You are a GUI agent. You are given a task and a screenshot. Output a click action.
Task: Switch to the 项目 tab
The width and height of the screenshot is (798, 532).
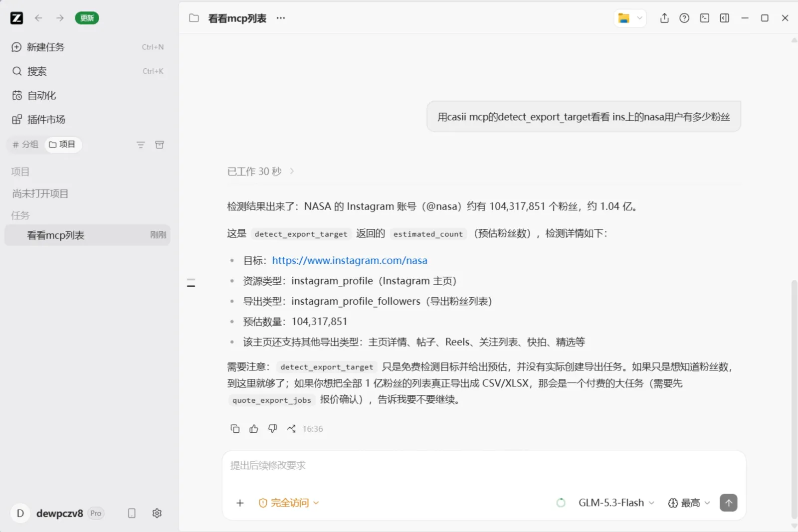click(62, 145)
